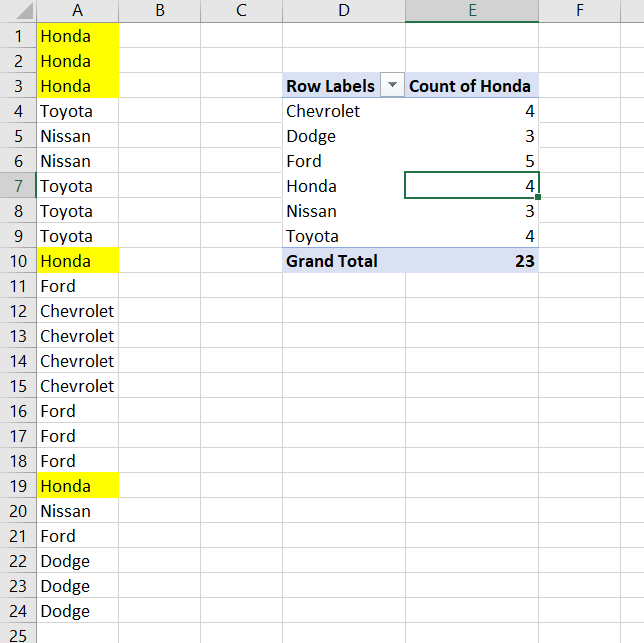Select row 25 header
This screenshot has height=643, width=644.
pos(18,633)
